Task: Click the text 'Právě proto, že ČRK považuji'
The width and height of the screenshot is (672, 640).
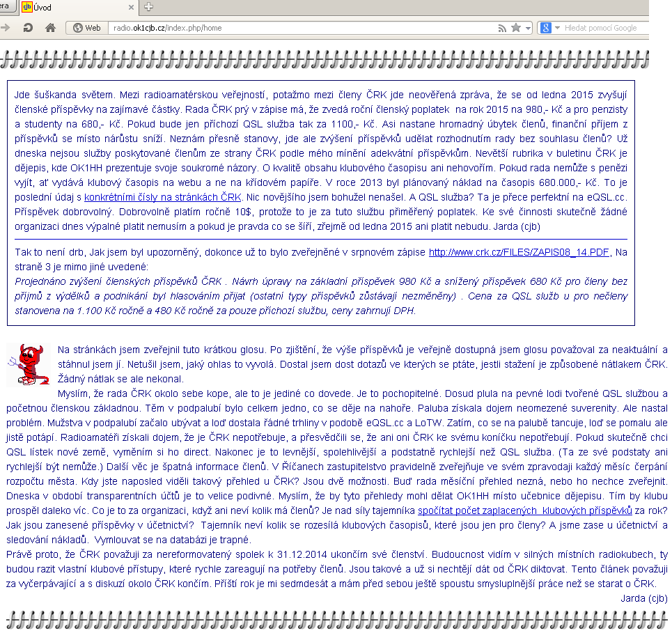Action: [79, 554]
